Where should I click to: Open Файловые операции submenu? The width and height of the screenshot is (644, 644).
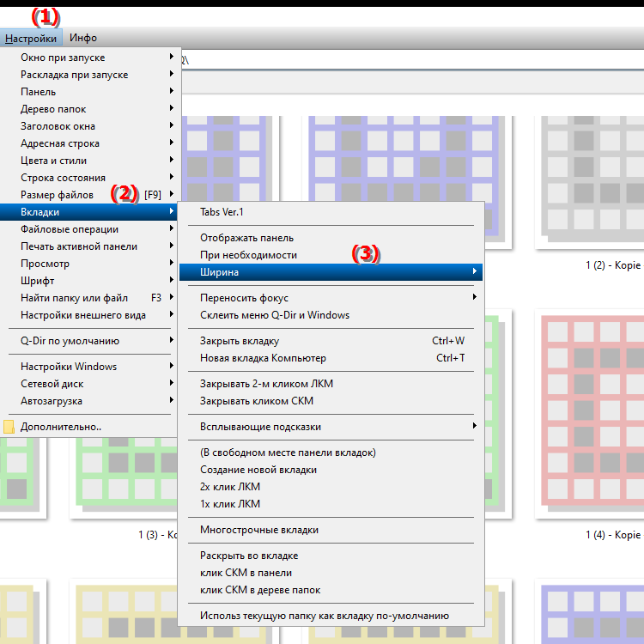tap(89, 229)
